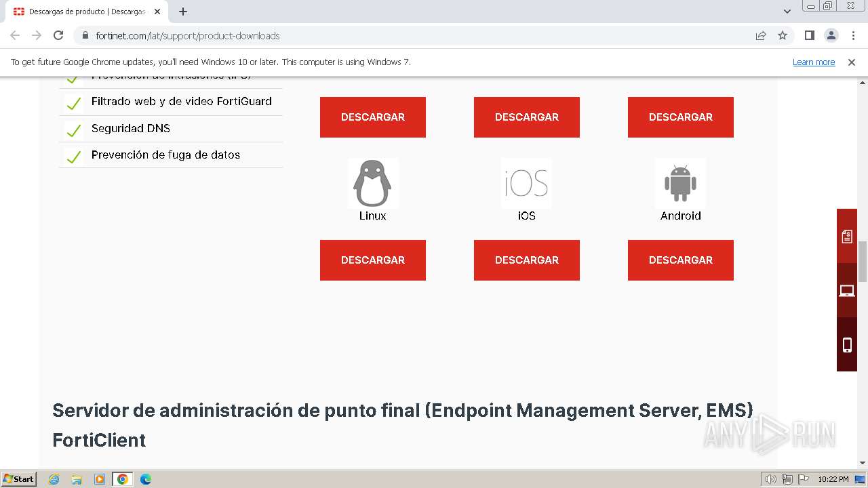
Task: Open the Windows Start menu
Action: click(19, 479)
